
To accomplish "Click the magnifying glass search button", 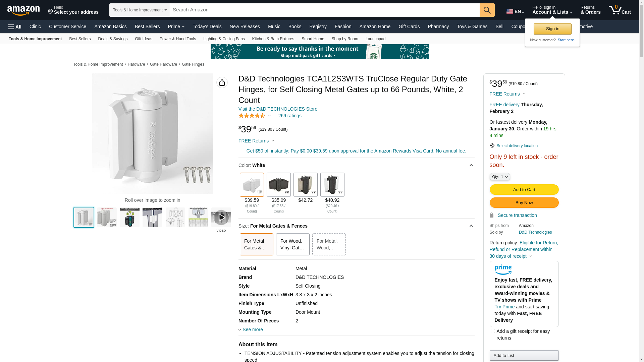I will (487, 10).
